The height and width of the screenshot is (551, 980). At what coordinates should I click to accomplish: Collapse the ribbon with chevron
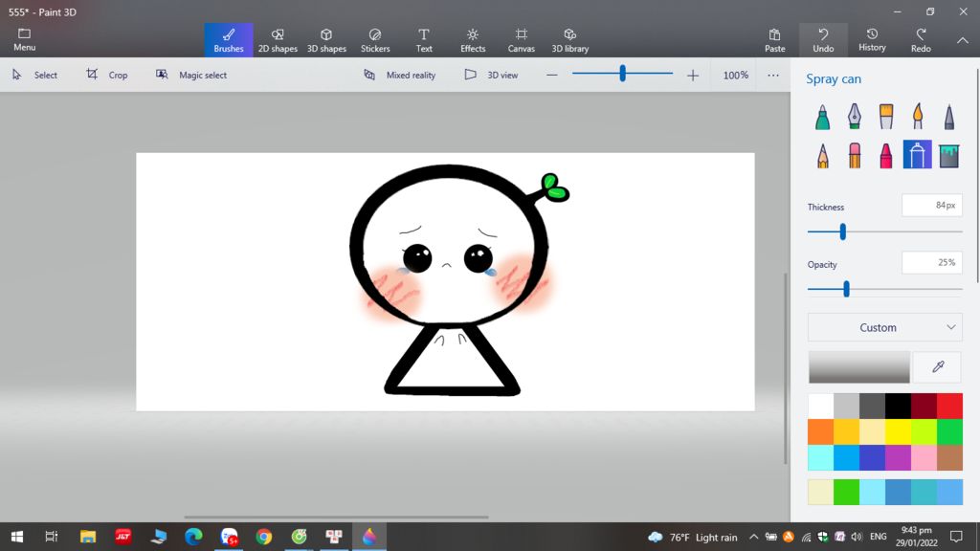(x=963, y=40)
